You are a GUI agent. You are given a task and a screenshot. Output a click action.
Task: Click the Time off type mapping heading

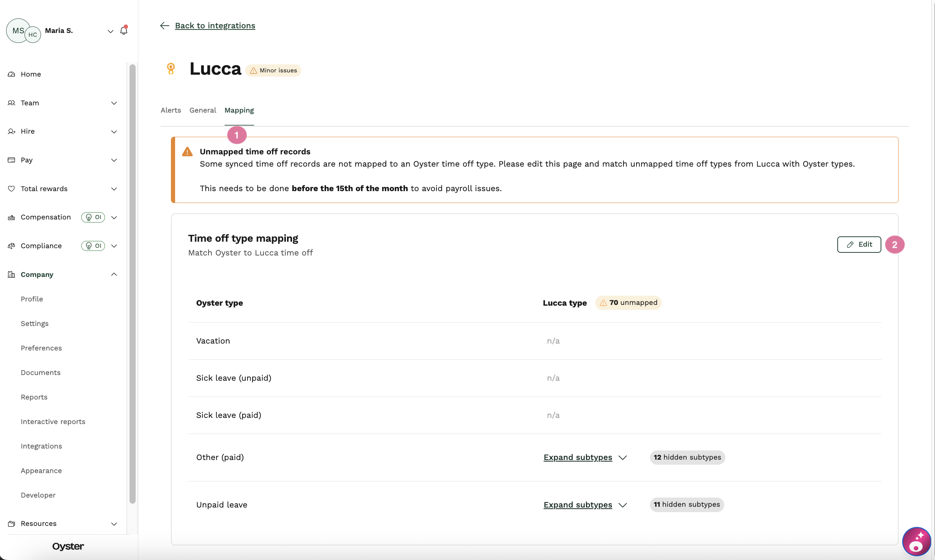click(243, 238)
